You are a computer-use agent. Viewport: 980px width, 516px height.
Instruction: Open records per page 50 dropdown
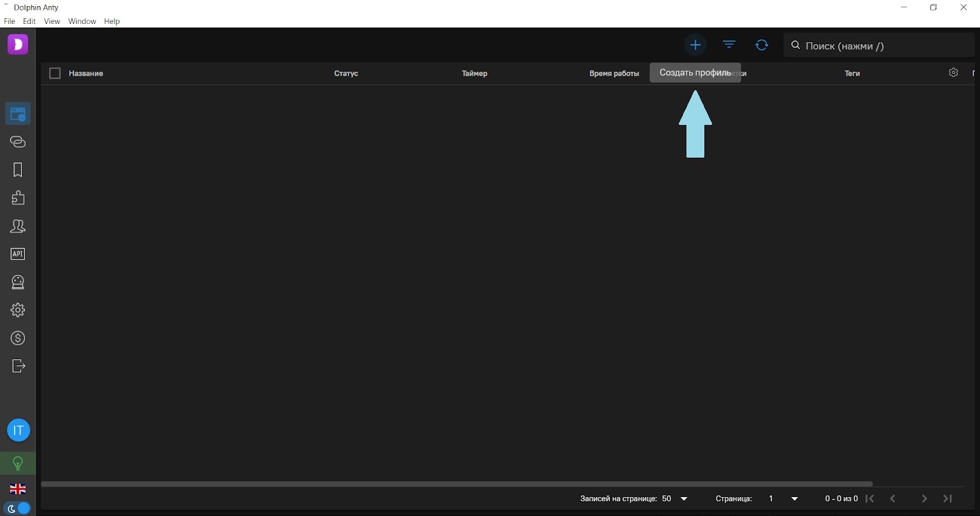pos(675,499)
